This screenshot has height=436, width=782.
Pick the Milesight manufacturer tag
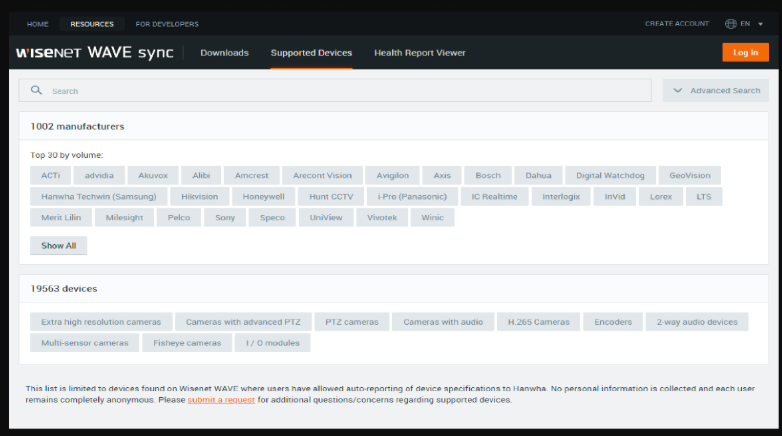[x=124, y=218]
